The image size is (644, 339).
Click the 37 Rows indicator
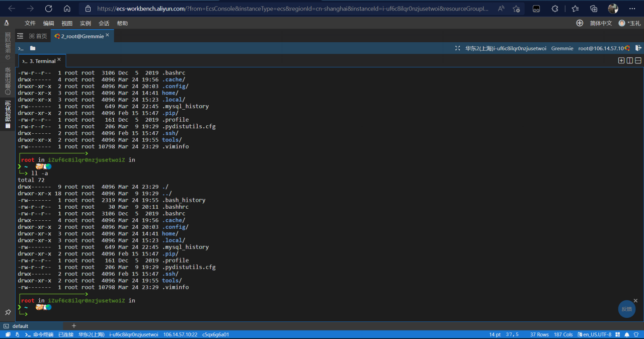pyautogui.click(x=539, y=334)
